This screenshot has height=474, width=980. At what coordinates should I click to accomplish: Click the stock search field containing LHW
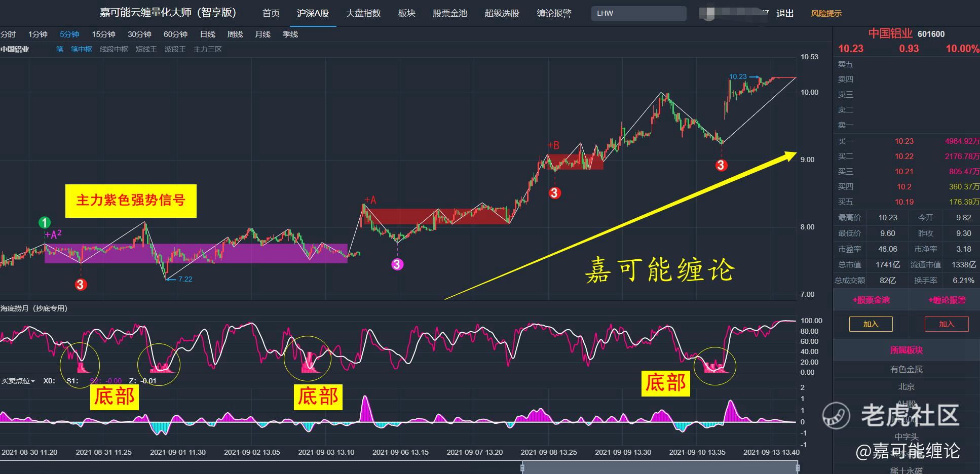pos(638,13)
